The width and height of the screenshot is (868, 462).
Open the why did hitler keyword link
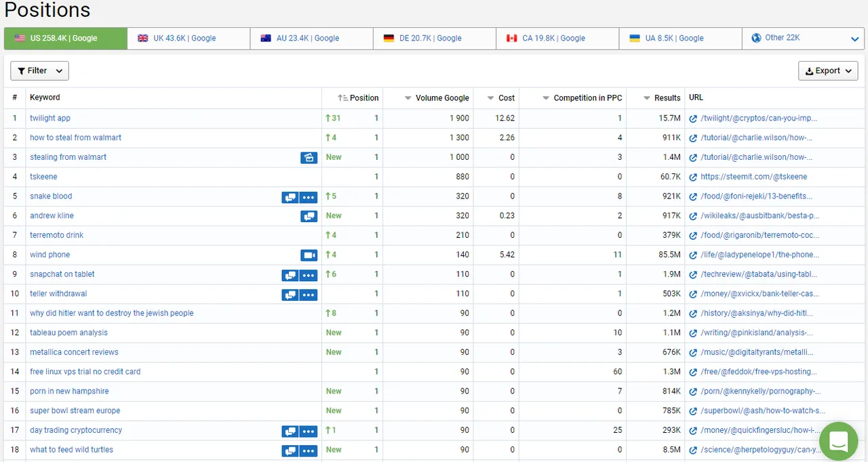pos(112,314)
